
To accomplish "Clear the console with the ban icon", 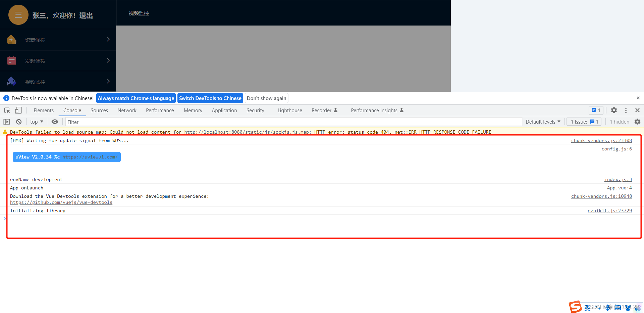I will coord(19,122).
